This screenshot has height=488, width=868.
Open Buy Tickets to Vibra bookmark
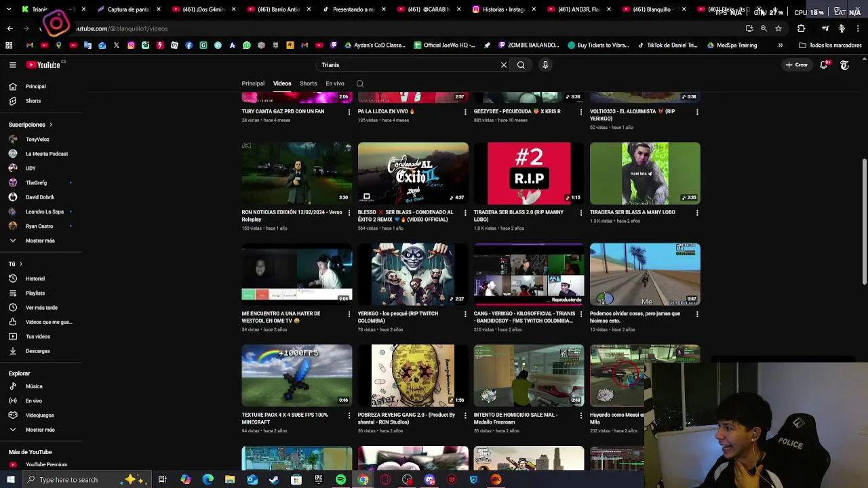[599, 45]
